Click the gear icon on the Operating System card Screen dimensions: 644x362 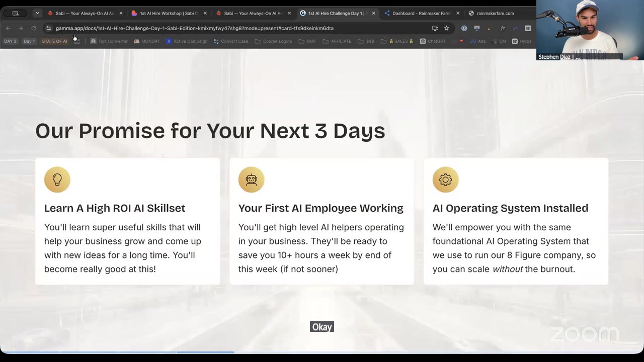(x=445, y=179)
